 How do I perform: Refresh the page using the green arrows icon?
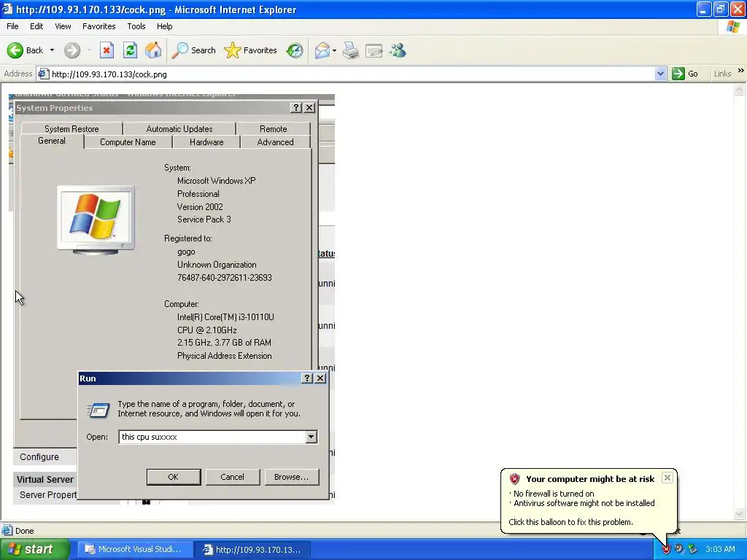[x=130, y=50]
